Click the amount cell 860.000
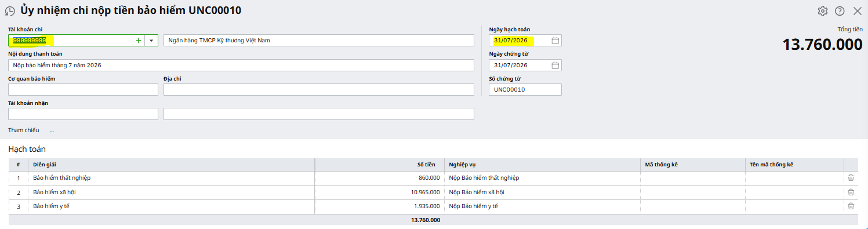The width and height of the screenshot is (868, 229). click(x=380, y=178)
